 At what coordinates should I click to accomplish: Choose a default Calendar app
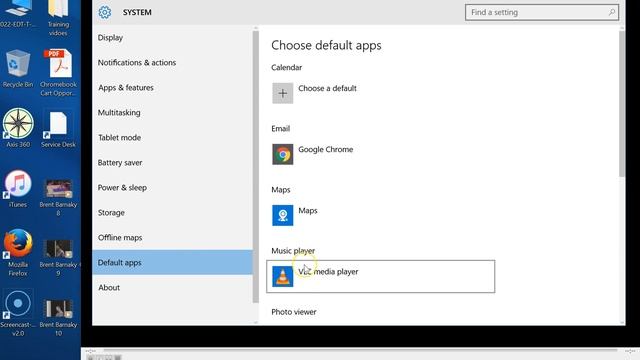(380, 93)
